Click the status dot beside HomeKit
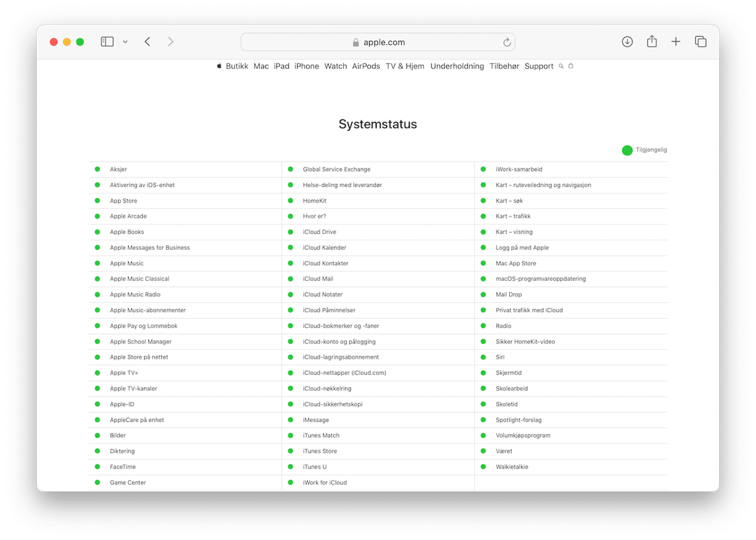The image size is (756, 540). click(x=290, y=201)
